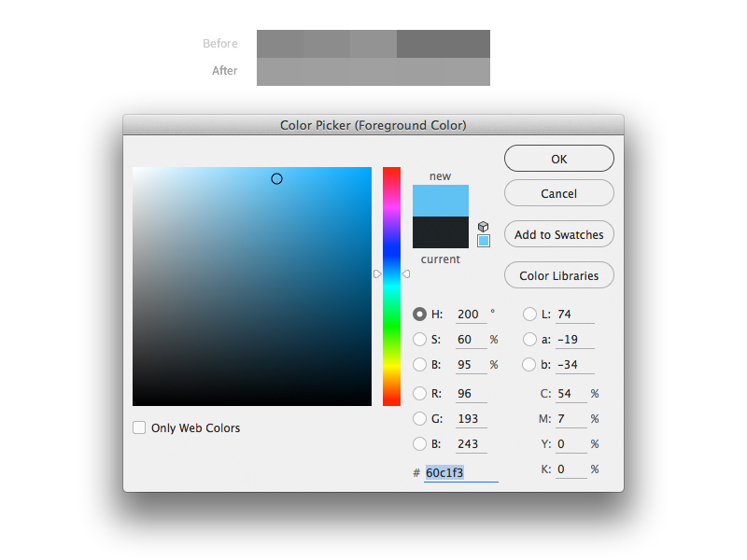Select the hex field showing 60c1f3

coord(446,472)
